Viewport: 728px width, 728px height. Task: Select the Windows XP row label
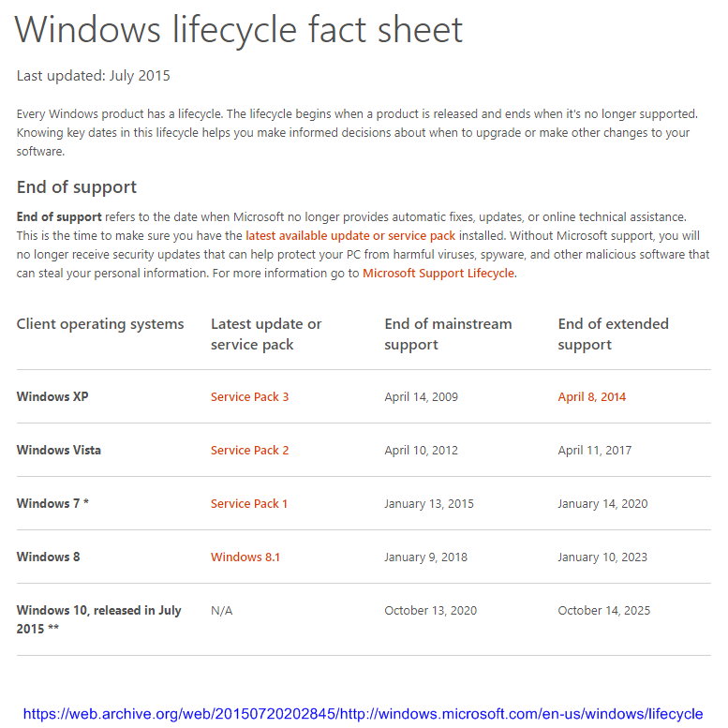coord(52,396)
